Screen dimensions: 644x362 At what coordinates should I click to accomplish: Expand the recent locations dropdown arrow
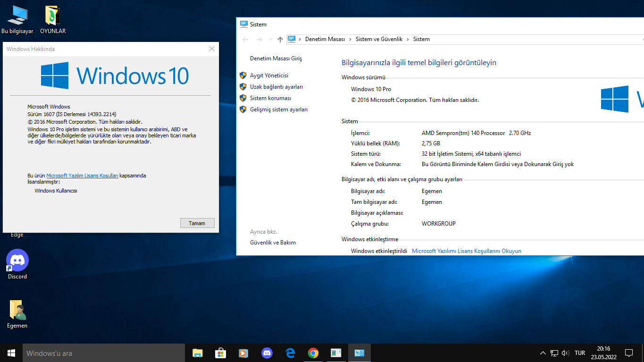(270, 40)
